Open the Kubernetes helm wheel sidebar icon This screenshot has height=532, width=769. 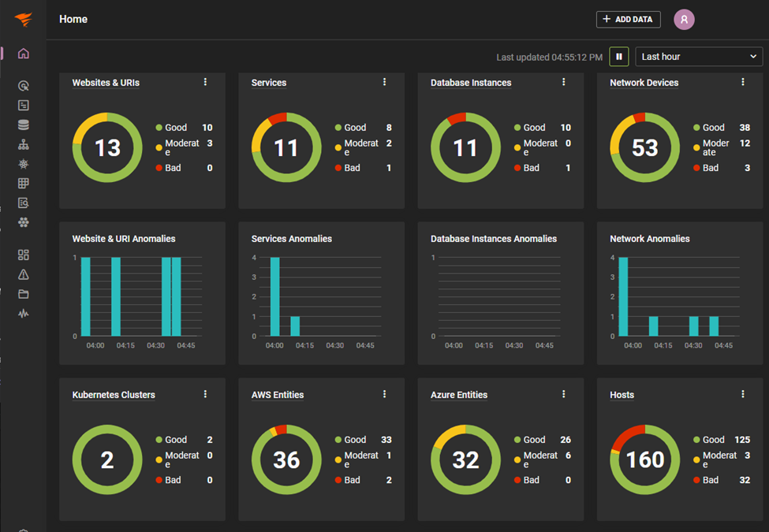[23, 164]
